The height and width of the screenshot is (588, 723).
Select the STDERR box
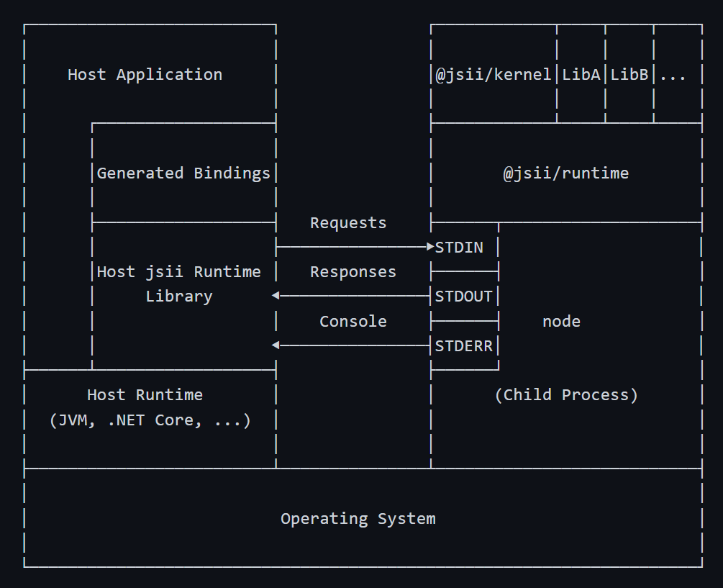[464, 345]
